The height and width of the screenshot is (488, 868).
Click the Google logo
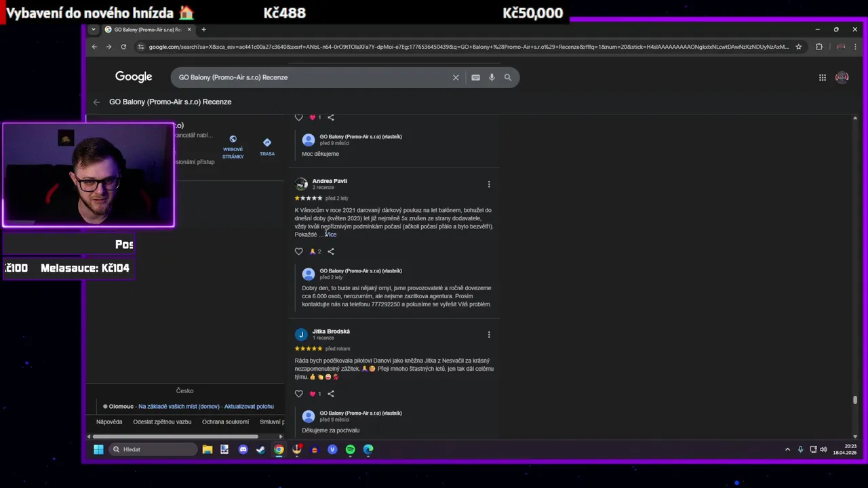point(134,77)
